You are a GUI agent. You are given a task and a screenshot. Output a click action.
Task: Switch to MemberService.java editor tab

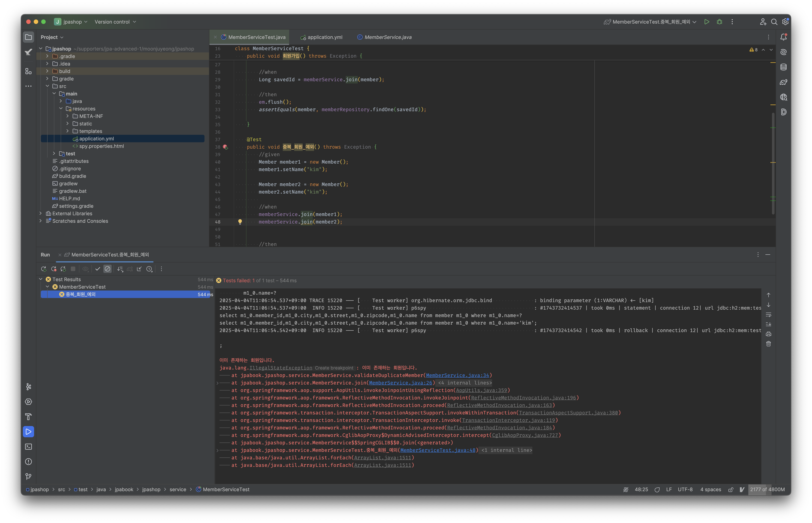coord(384,37)
